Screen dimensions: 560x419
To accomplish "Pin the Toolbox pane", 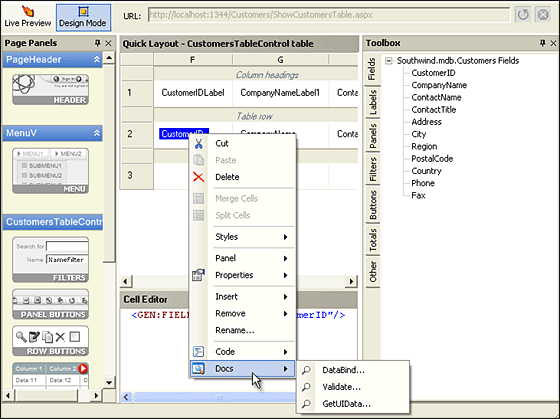I will (542, 43).
